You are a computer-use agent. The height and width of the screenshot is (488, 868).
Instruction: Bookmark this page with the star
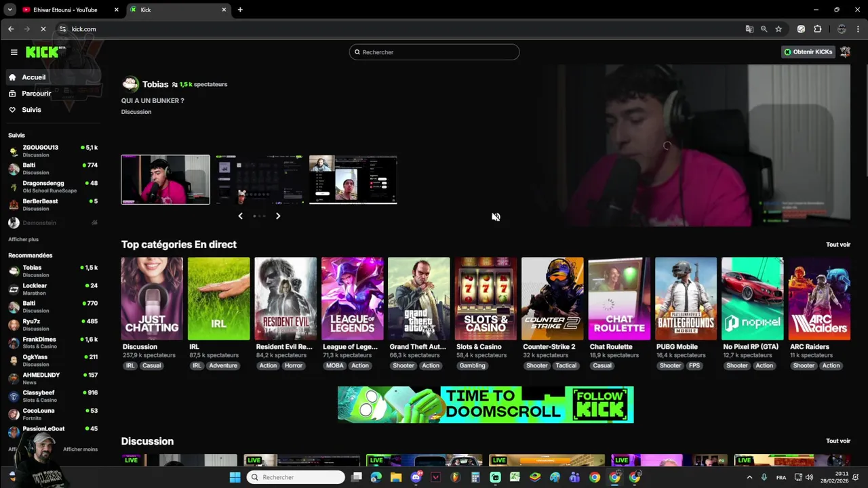778,29
